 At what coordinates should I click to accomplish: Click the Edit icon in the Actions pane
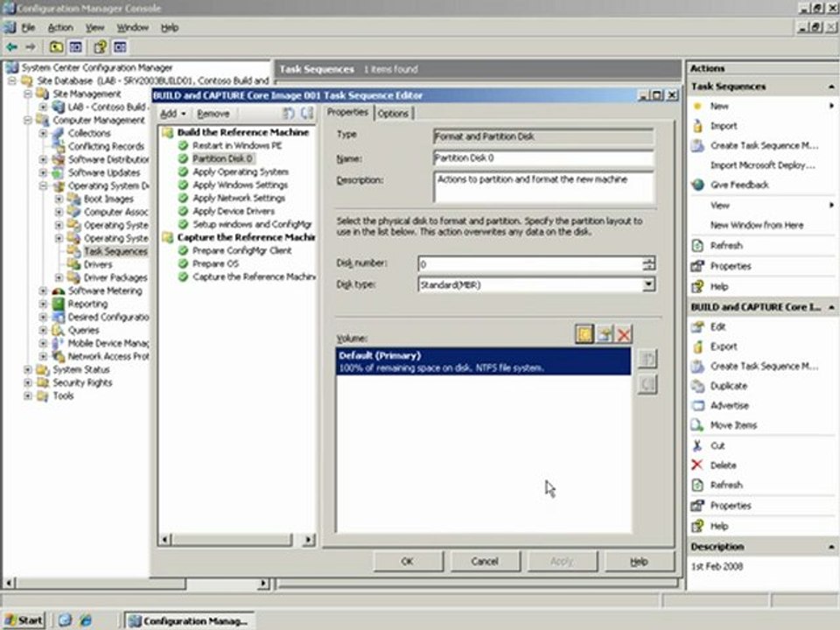[x=697, y=326]
